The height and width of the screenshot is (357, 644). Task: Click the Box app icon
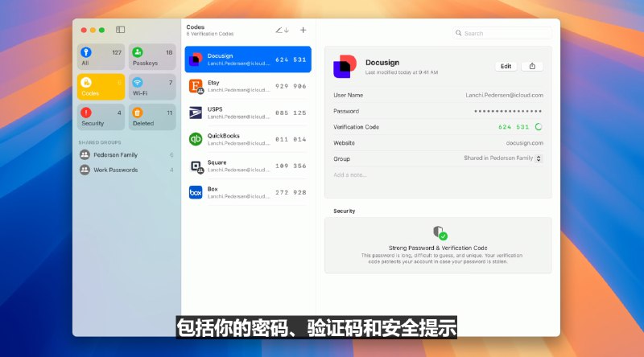196,192
